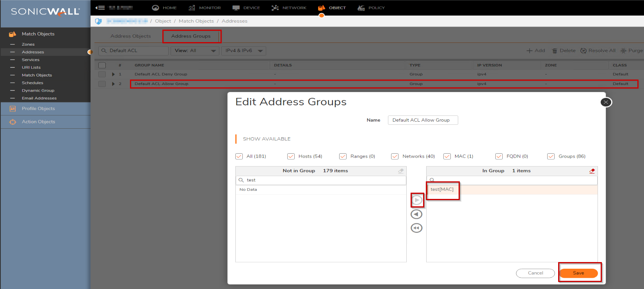Expand the Default ACL Deny Group row
The height and width of the screenshot is (289, 644).
[113, 74]
